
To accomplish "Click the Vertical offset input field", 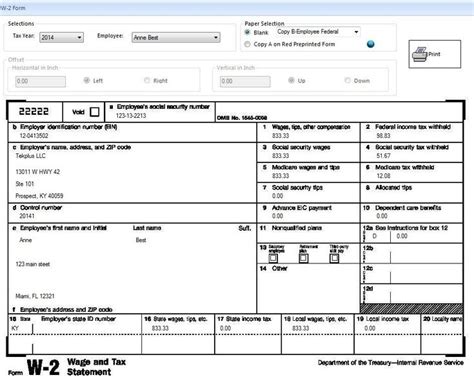I will [x=245, y=81].
